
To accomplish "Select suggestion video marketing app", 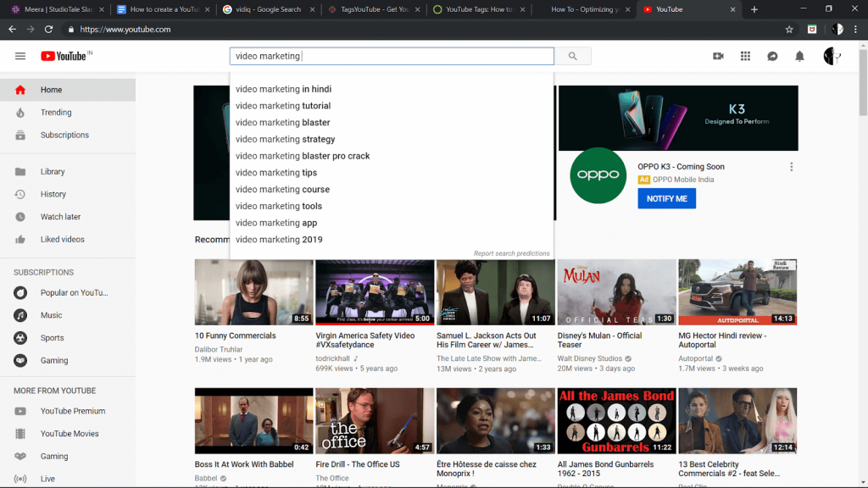I will [392, 223].
